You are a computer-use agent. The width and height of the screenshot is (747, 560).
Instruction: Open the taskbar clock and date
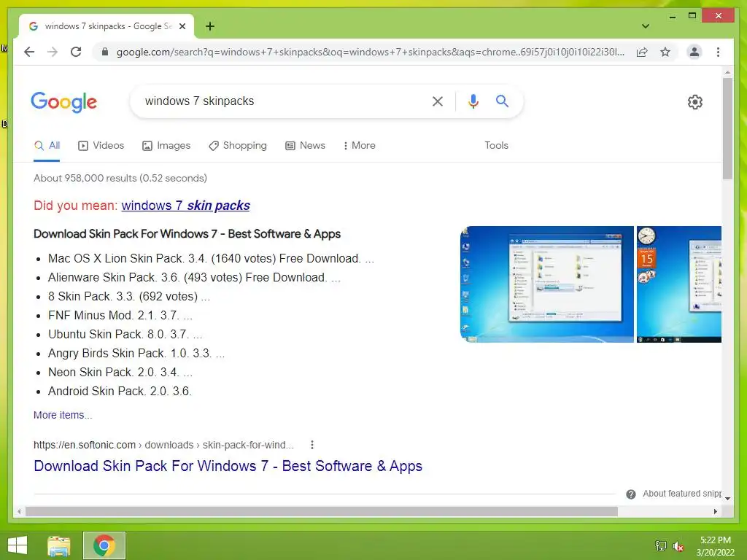coord(715,546)
